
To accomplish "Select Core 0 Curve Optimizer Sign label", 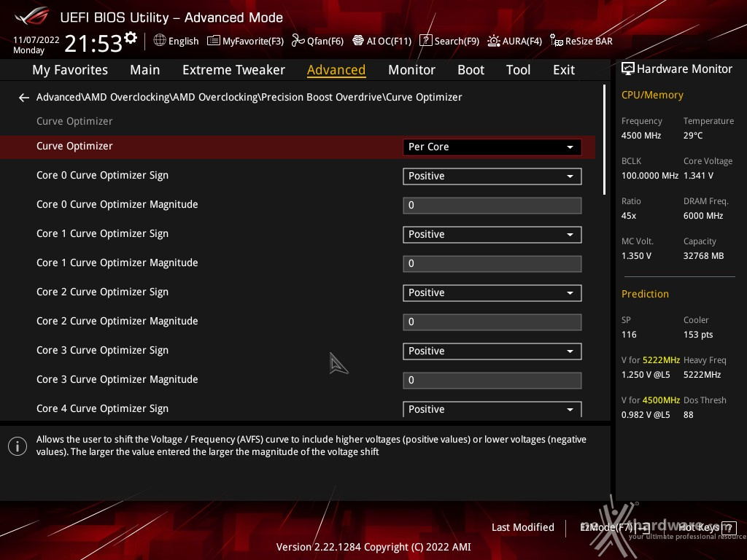I will 102,175.
